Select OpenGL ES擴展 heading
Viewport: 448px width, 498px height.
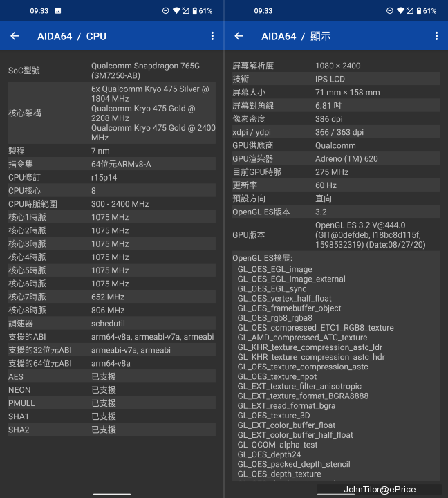point(262,258)
